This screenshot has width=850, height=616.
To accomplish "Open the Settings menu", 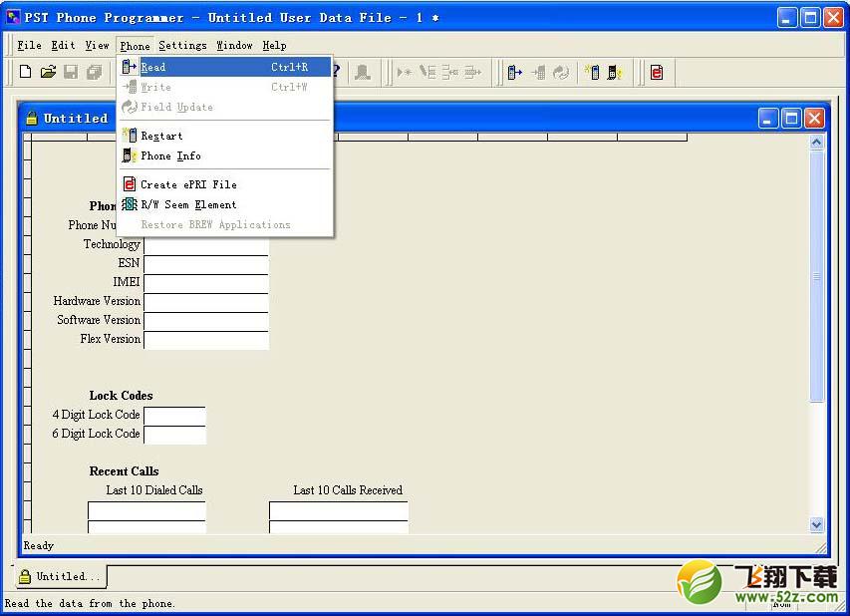I will click(182, 46).
